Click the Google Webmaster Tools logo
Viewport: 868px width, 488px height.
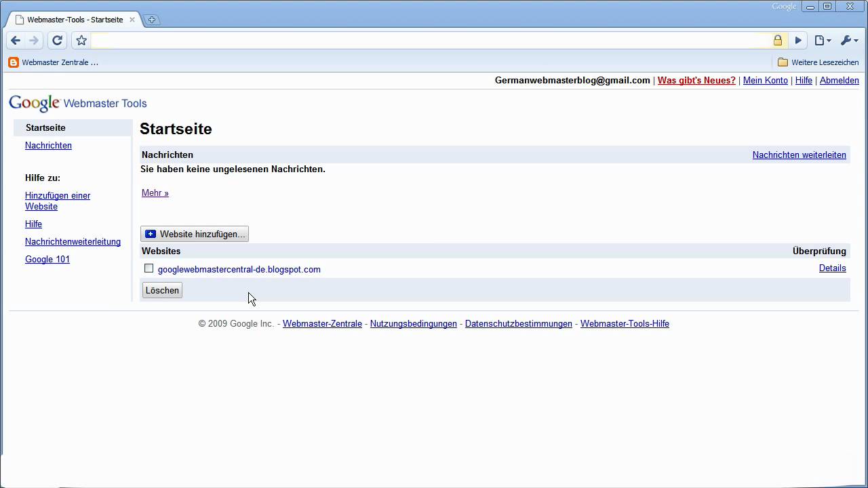(x=78, y=103)
